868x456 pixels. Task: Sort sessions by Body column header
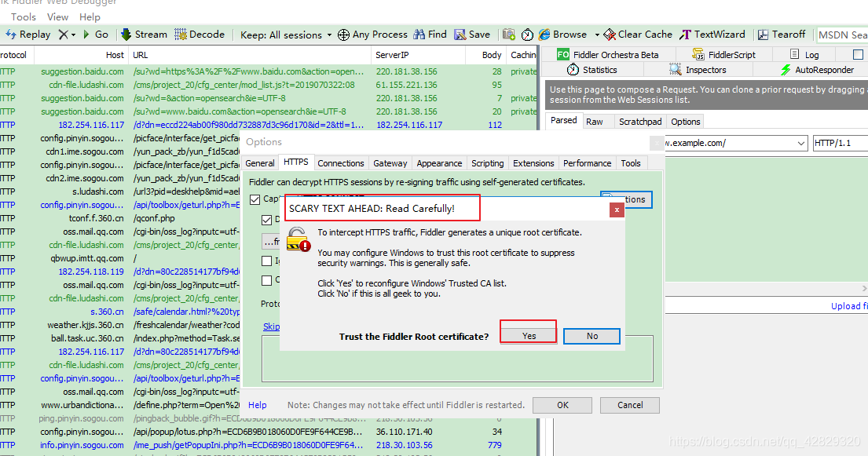486,55
